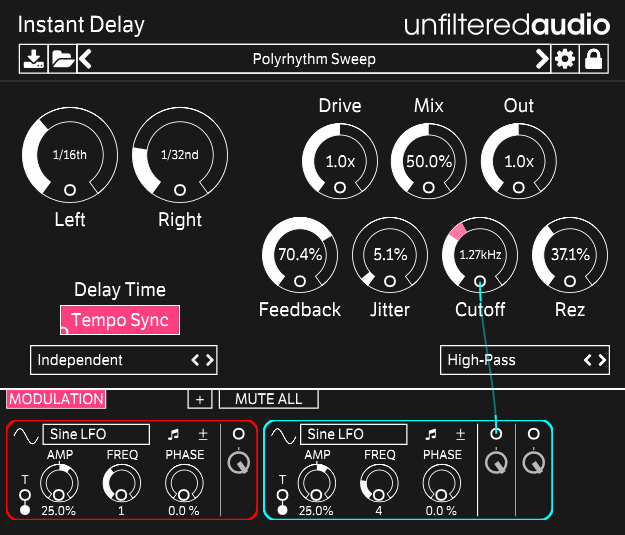Open the load preset folder icon
Viewport: 625px width, 535px height.
(62, 59)
